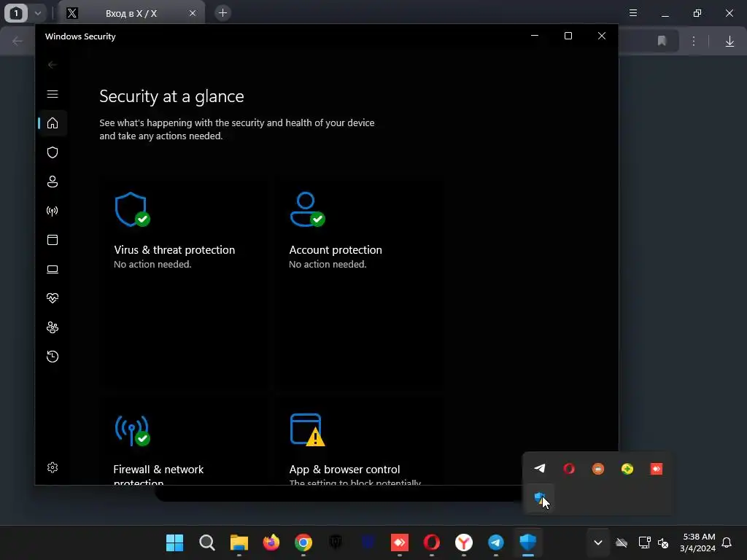Viewport: 747px width, 560px height.
Task: Click the Virus & threat protection shield icon
Action: click(132, 209)
